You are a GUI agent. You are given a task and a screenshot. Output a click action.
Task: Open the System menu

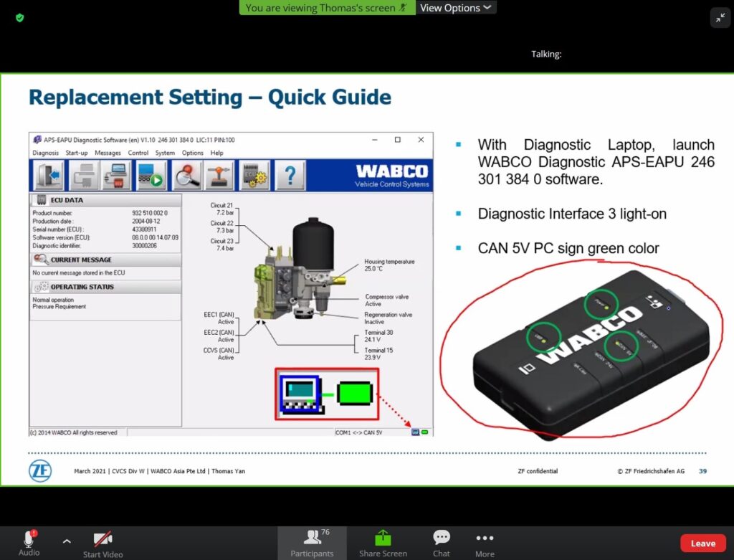tap(165, 153)
